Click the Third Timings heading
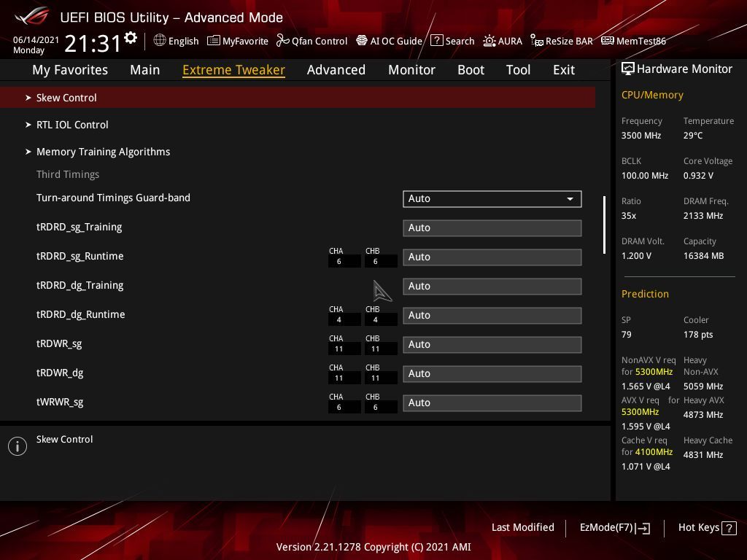The height and width of the screenshot is (560, 747). (x=68, y=174)
